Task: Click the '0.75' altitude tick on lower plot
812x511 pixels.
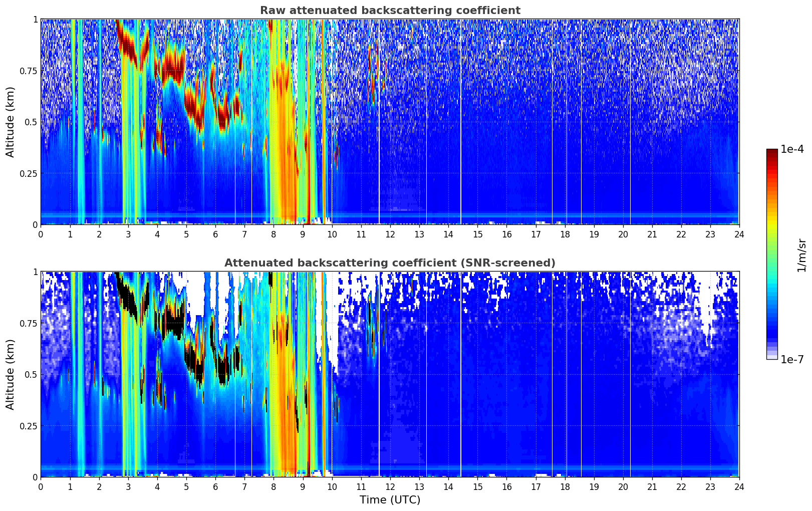Action: [29, 323]
